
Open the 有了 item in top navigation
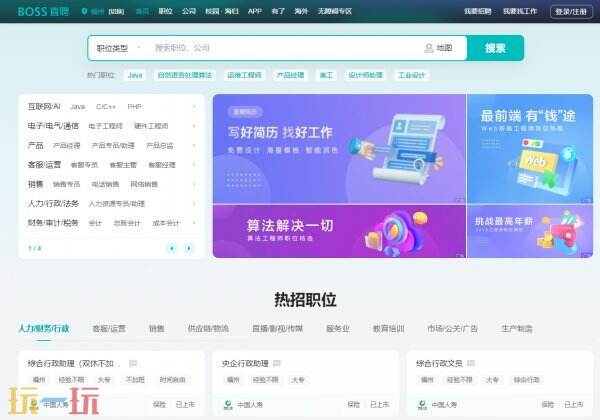tap(278, 11)
